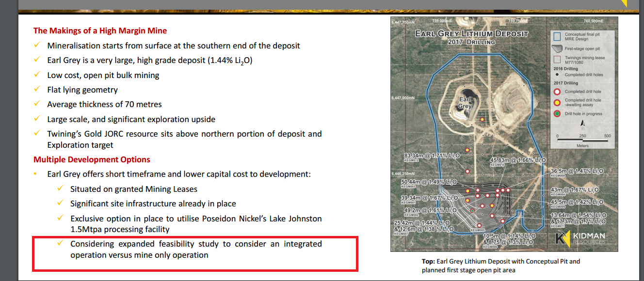Click the legend text 'First-stage open pit'

coord(582,49)
